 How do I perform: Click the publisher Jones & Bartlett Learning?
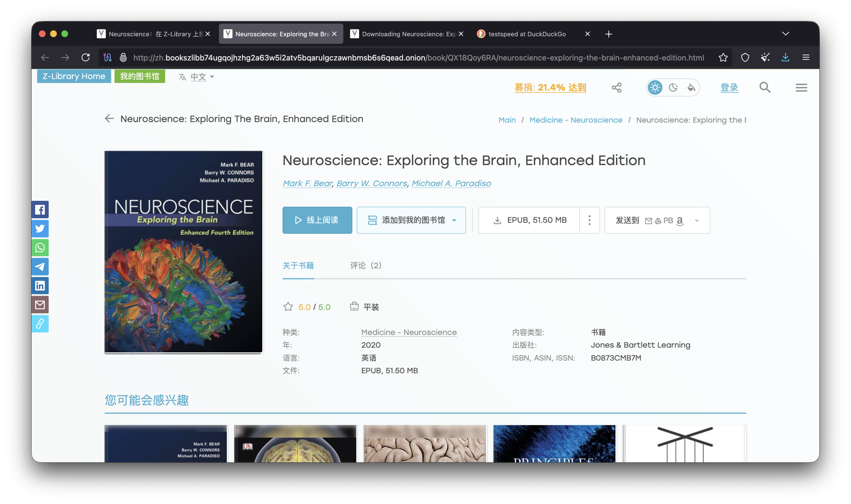tap(640, 345)
